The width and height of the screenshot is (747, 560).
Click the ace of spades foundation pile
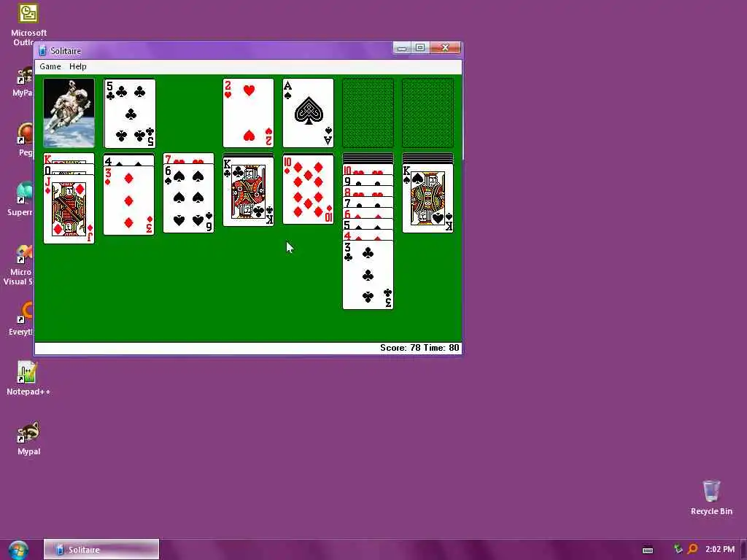pos(309,113)
